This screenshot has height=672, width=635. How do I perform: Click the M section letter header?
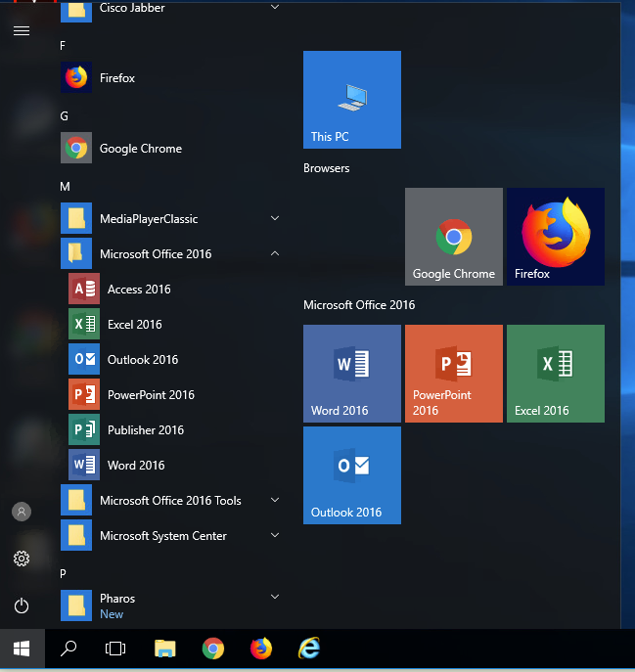click(x=65, y=187)
